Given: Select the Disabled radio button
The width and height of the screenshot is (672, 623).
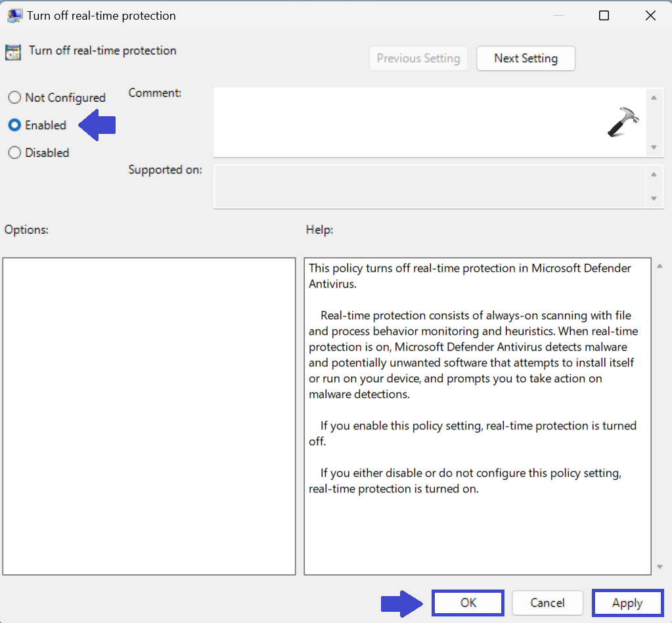Looking at the screenshot, I should click(x=14, y=153).
